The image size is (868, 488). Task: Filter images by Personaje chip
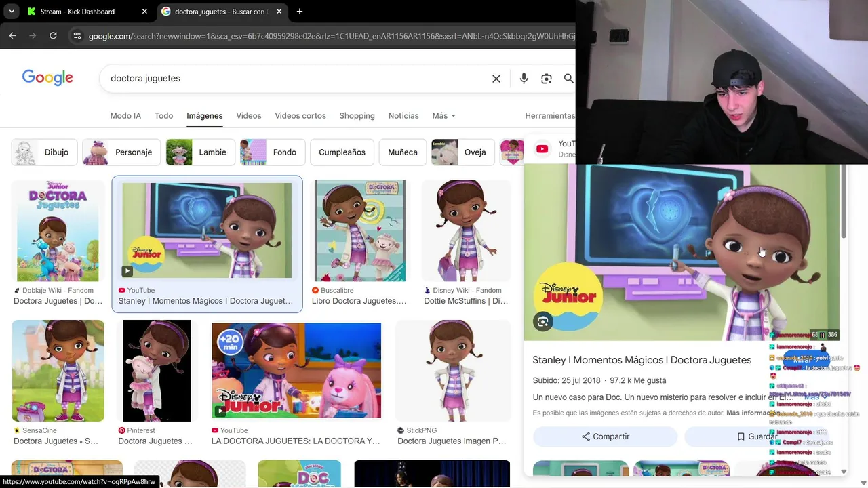[x=121, y=152]
